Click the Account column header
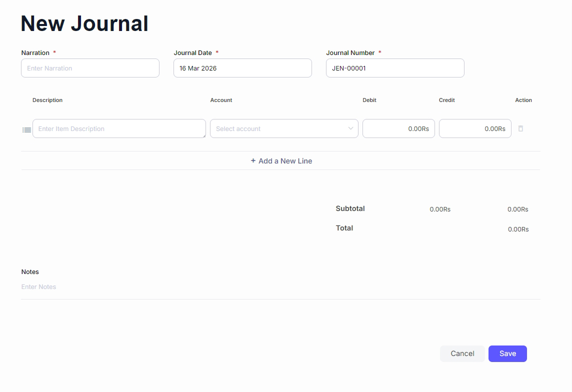Screen dimensions: 572x392 (x=221, y=100)
